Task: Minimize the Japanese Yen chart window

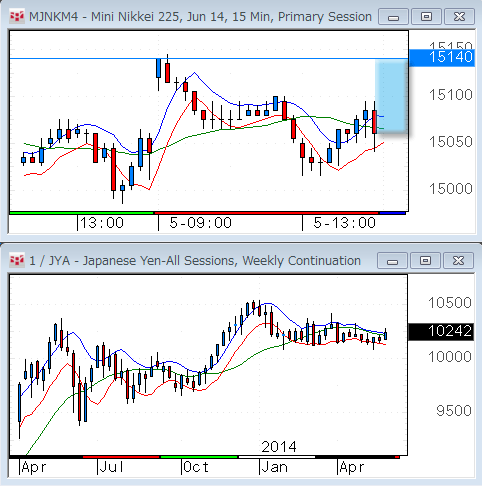Action: click(x=392, y=260)
